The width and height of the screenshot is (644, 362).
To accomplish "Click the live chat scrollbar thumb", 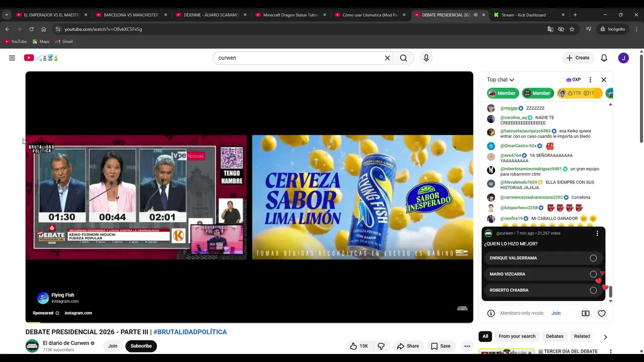I will pyautogui.click(x=611, y=292).
